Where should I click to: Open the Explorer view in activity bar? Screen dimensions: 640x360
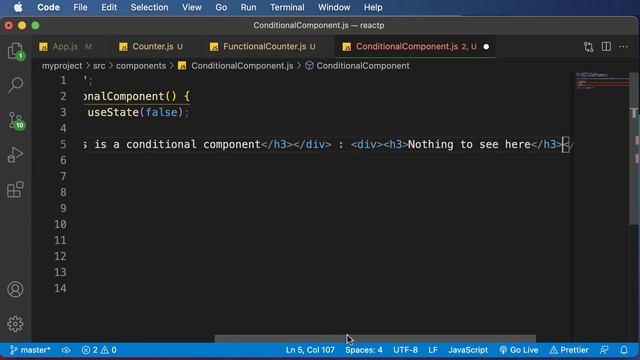16,51
